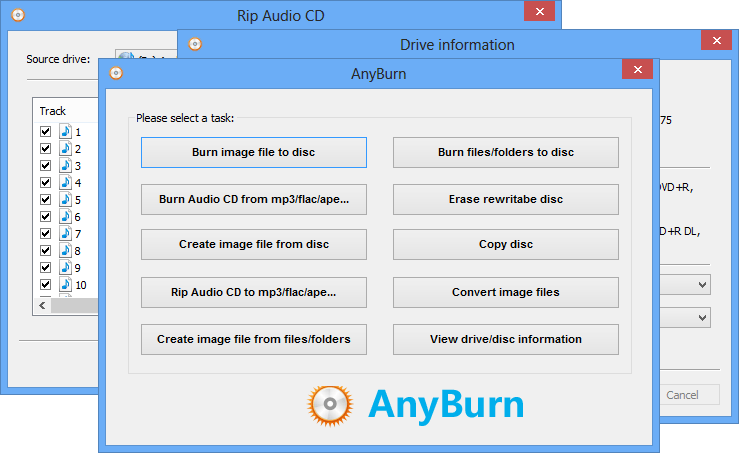Viewport: 739px width, 453px height.
Task: Select track 8 music file icon
Action: click(66, 250)
